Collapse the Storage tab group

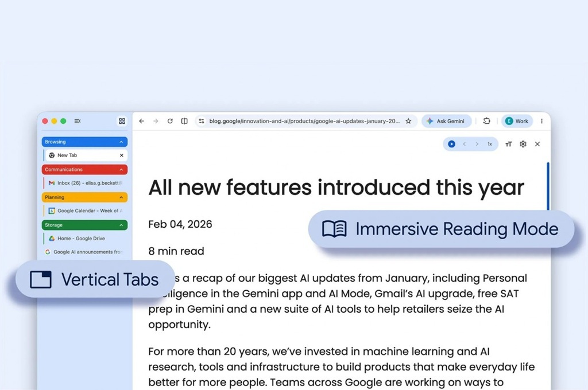pyautogui.click(x=121, y=225)
